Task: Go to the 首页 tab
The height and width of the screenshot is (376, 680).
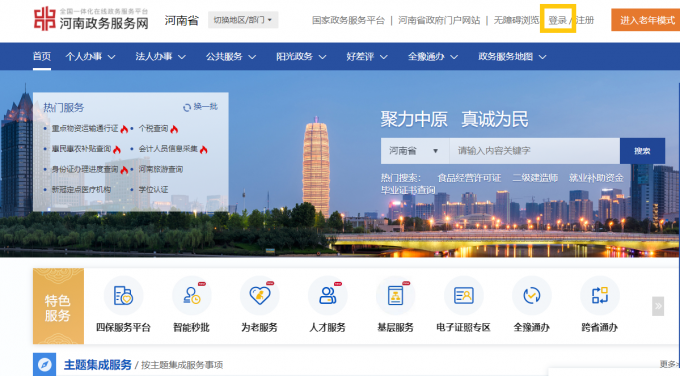Action: (x=42, y=56)
